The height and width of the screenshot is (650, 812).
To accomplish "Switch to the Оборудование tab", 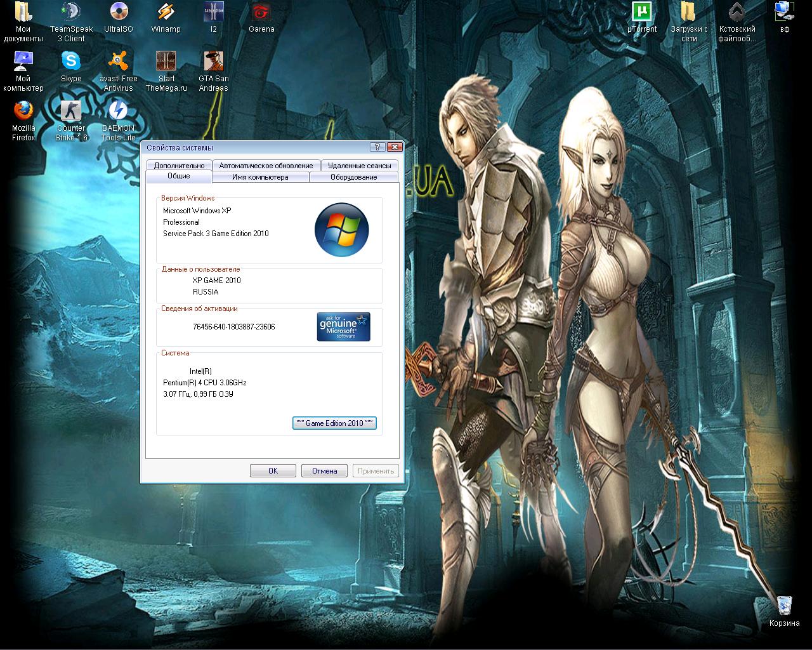I will point(354,177).
